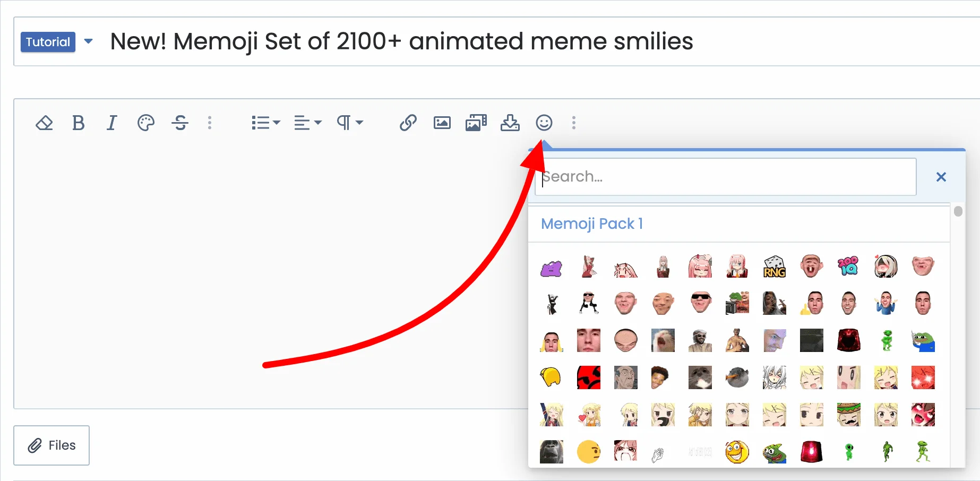
Task: Insert the grey cat face smilie
Action: click(x=700, y=377)
